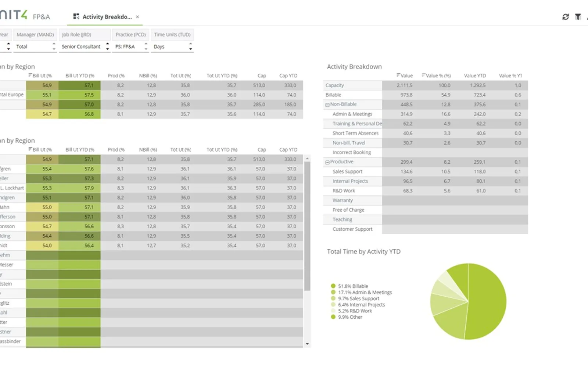Image resolution: width=588 pixels, height=368 pixels.
Task: Click the L. Lockhart row name
Action: point(12,188)
